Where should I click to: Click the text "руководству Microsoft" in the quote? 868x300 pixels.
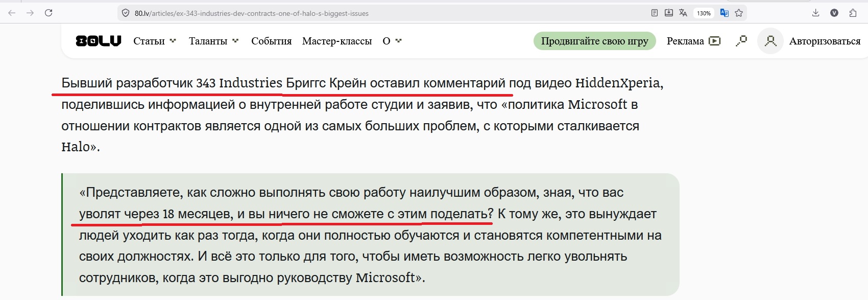coord(346,278)
